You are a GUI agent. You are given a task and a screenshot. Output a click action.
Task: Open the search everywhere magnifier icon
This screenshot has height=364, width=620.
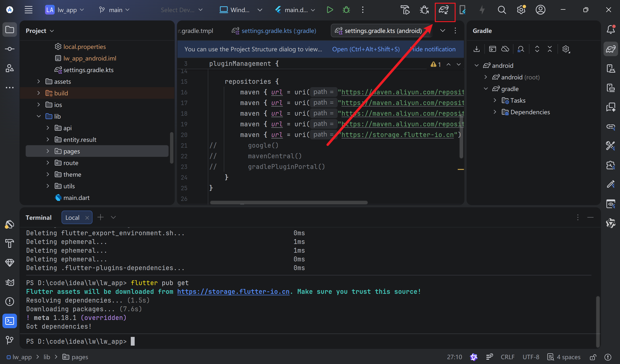[501, 10]
